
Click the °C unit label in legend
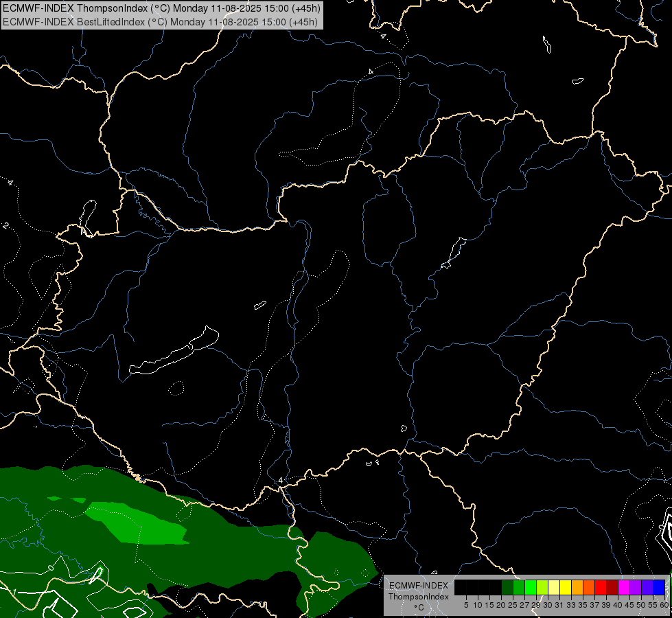(x=419, y=607)
